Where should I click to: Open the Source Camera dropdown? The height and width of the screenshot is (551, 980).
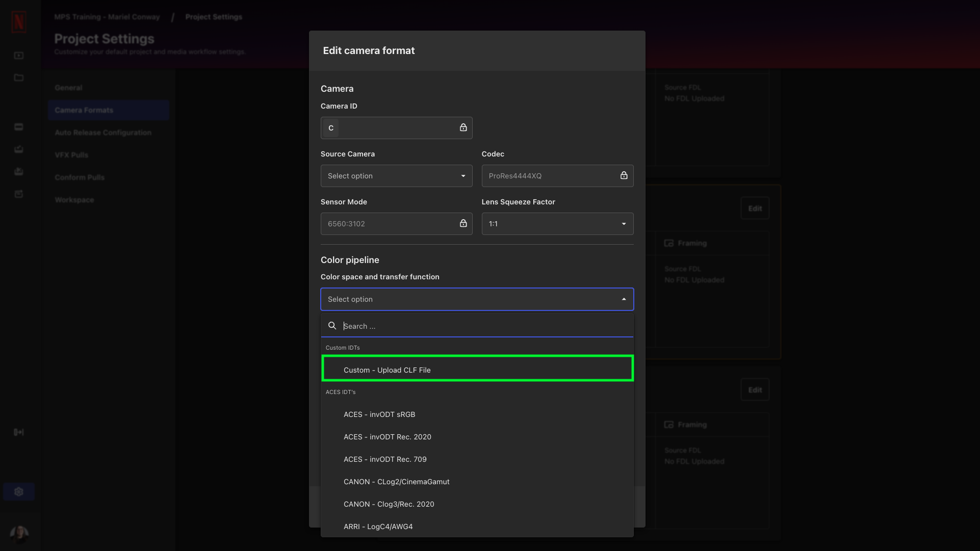click(x=396, y=176)
